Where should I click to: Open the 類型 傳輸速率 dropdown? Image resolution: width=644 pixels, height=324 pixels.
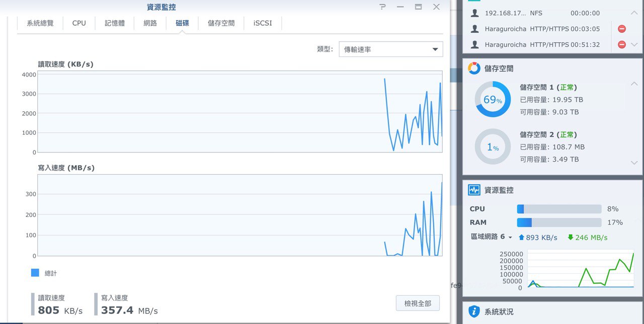[391, 49]
